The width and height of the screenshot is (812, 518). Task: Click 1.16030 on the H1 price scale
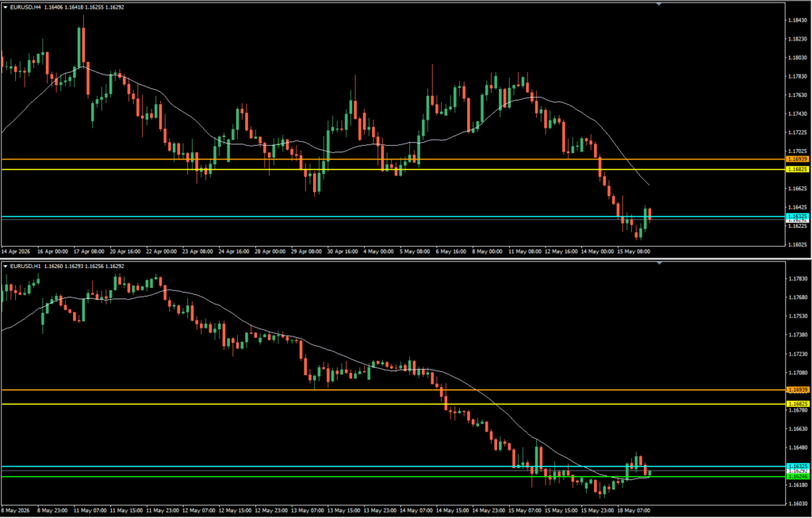(799, 504)
